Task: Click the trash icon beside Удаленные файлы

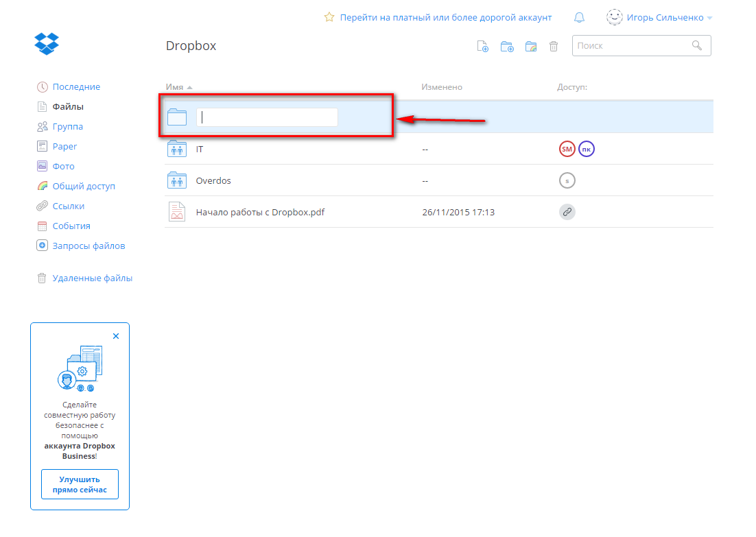Action: pos(42,278)
